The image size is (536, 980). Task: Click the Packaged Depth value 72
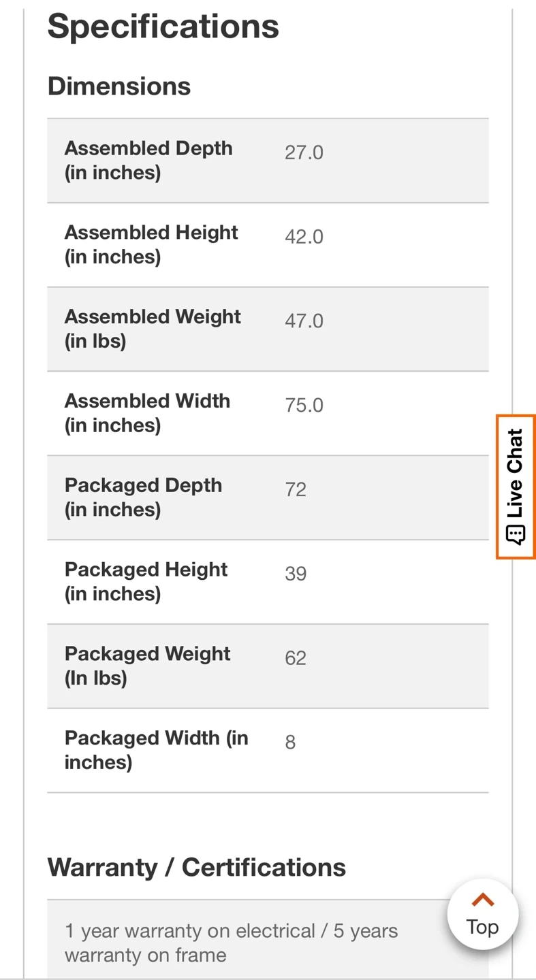[x=296, y=489]
